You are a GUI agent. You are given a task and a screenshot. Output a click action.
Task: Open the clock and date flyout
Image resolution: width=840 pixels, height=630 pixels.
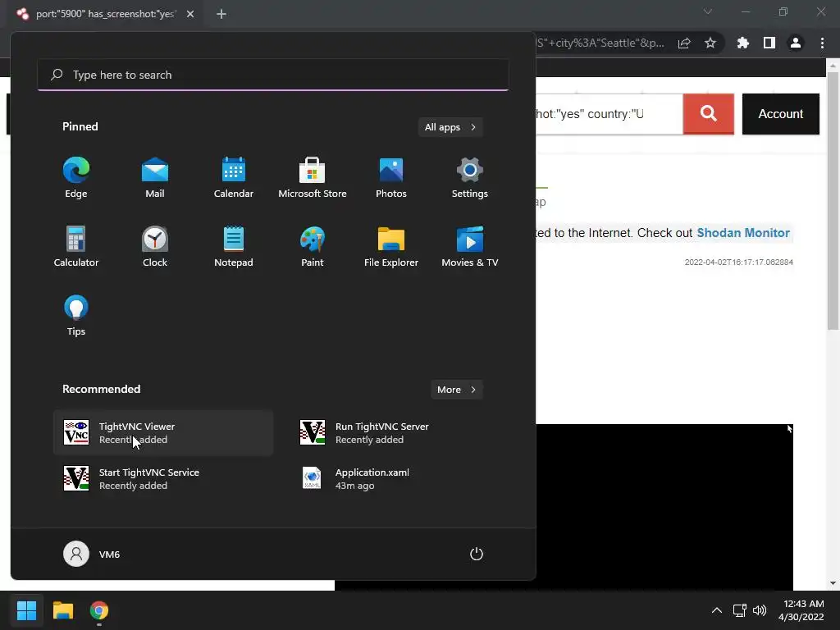pos(802,610)
